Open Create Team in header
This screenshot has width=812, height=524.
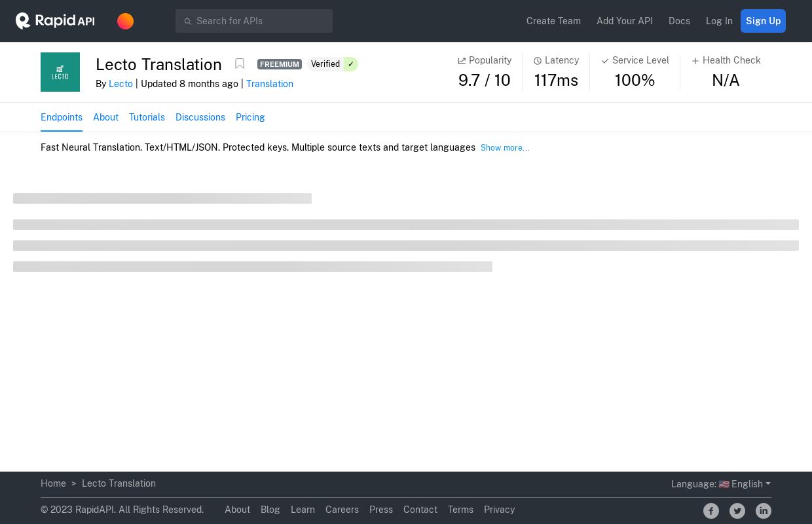pyautogui.click(x=553, y=21)
